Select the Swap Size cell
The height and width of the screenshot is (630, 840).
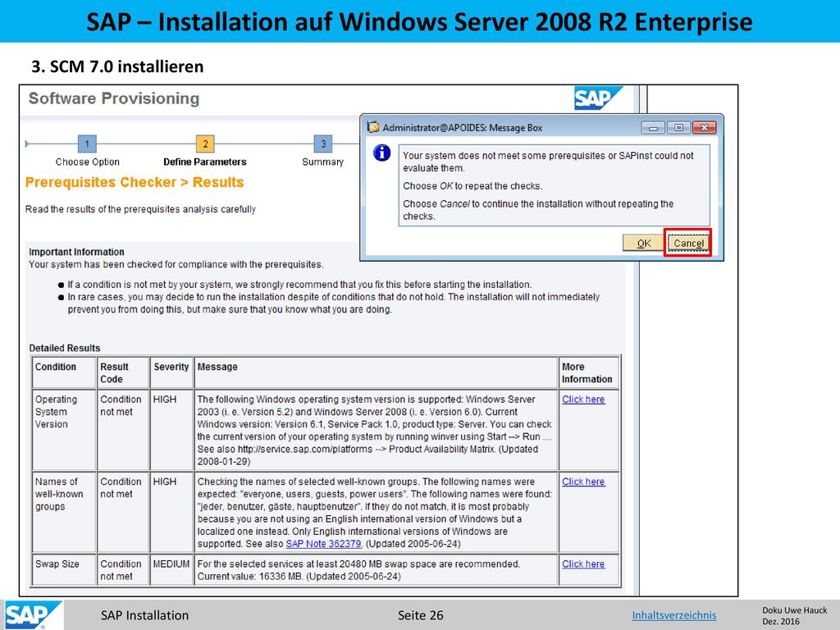pyautogui.click(x=64, y=570)
